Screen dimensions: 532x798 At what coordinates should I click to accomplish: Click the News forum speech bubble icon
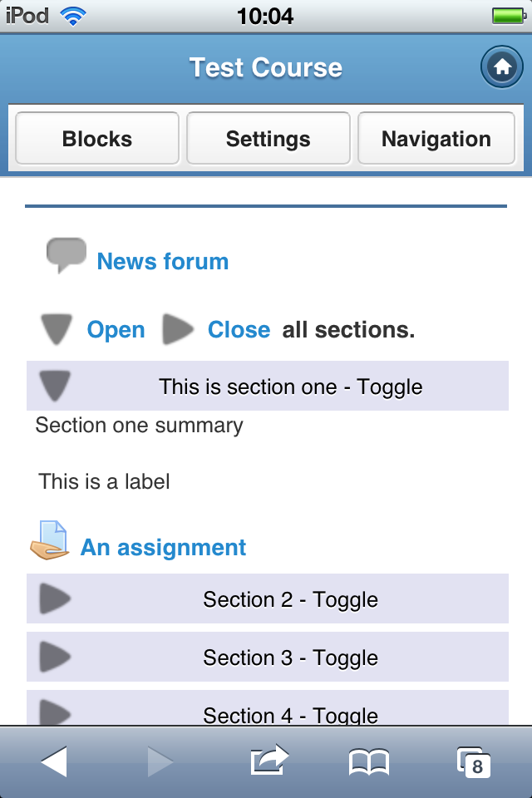tap(66, 255)
